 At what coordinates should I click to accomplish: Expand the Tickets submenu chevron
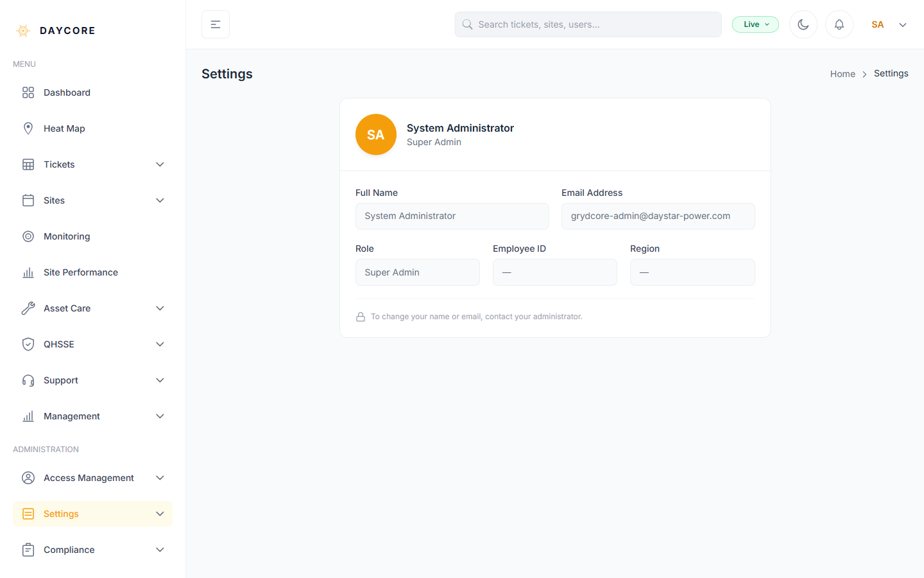(x=160, y=164)
